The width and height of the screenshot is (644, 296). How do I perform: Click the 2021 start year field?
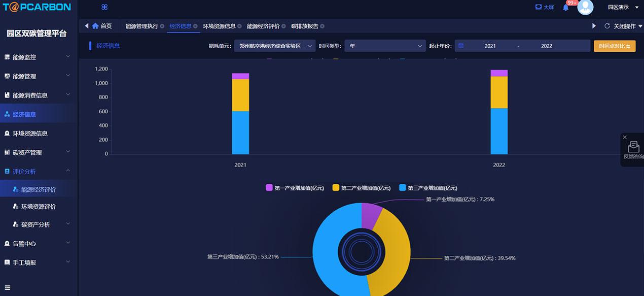click(490, 46)
